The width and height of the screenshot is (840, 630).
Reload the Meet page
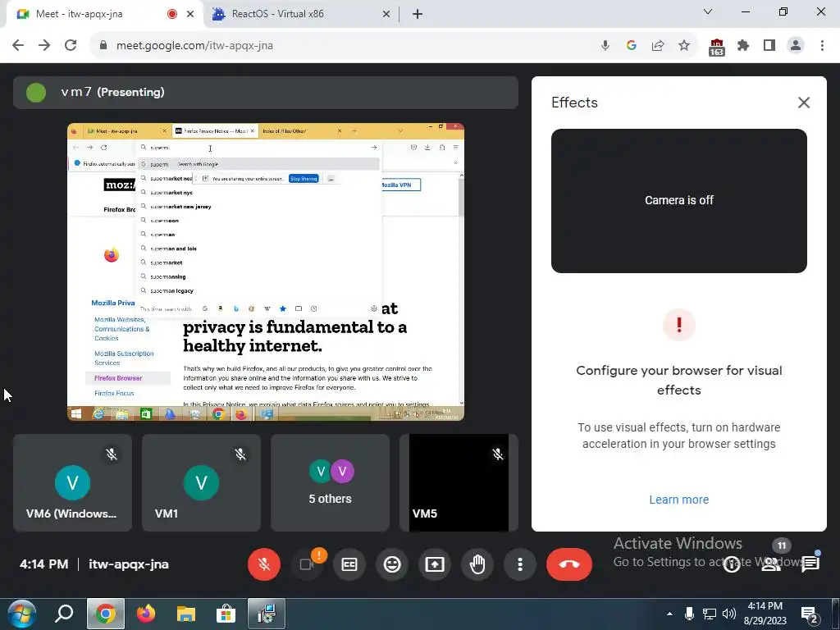71,46
